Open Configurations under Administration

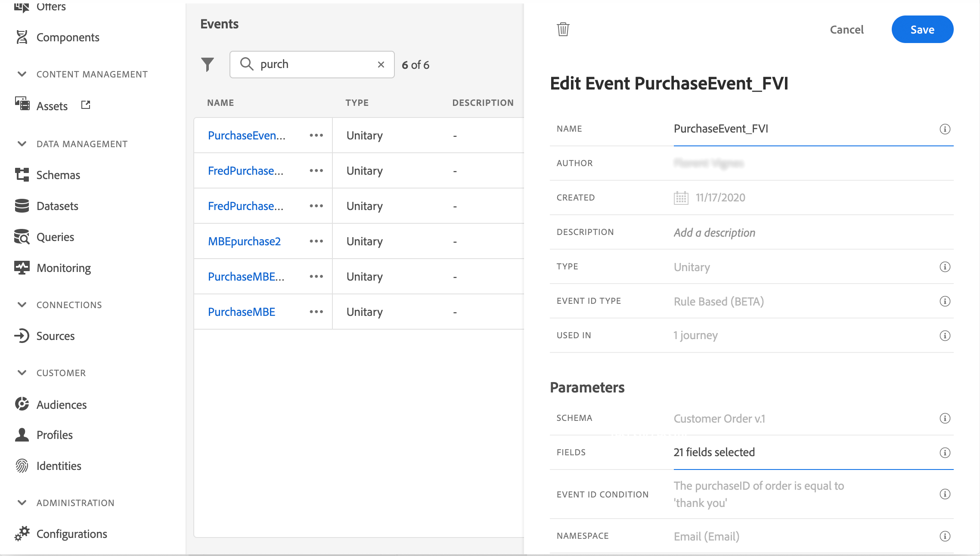pos(71,534)
